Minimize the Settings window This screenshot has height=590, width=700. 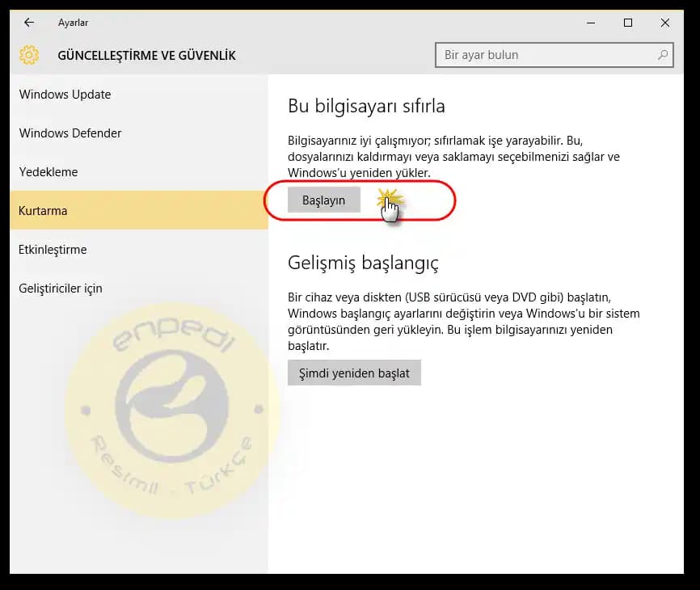click(588, 23)
